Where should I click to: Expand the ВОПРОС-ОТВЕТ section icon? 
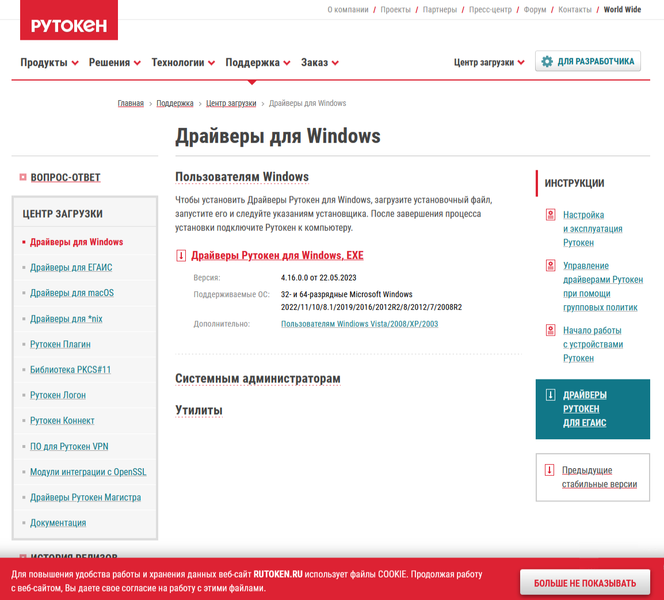click(23, 178)
